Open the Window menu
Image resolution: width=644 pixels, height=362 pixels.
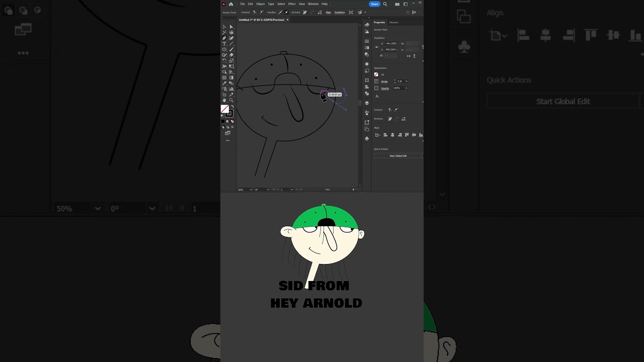click(x=313, y=4)
